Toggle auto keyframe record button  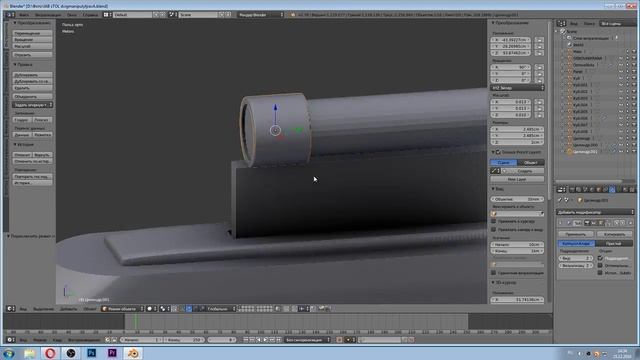pyautogui.click(x=339, y=340)
